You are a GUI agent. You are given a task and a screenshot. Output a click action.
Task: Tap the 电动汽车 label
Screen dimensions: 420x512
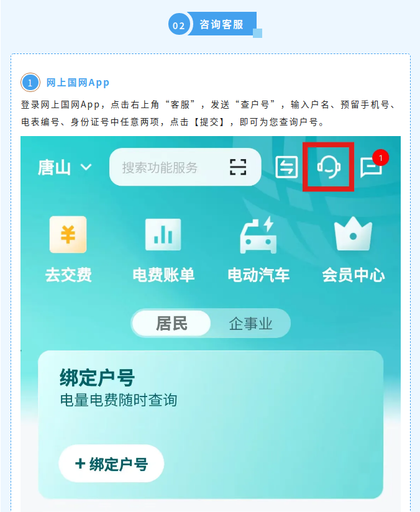(258, 275)
